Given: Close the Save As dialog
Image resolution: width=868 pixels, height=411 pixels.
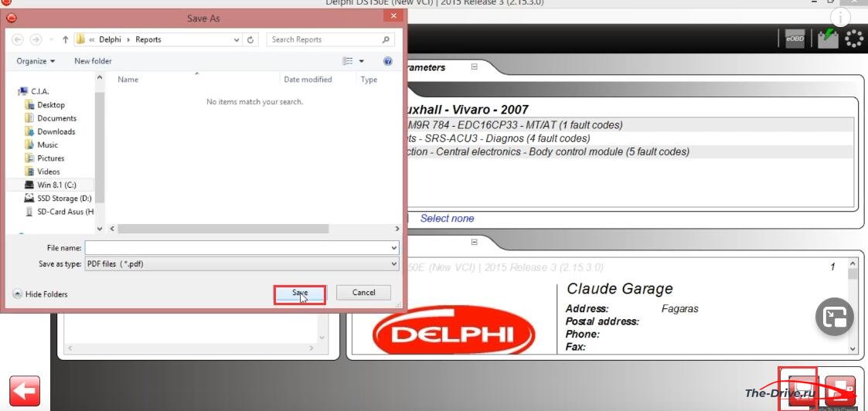Looking at the screenshot, I should pos(393,16).
